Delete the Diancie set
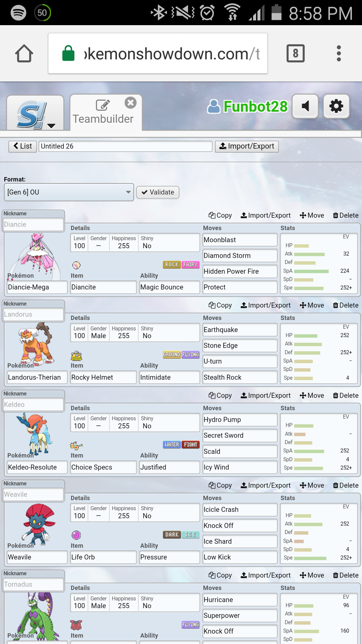362x644 pixels. [x=346, y=215]
